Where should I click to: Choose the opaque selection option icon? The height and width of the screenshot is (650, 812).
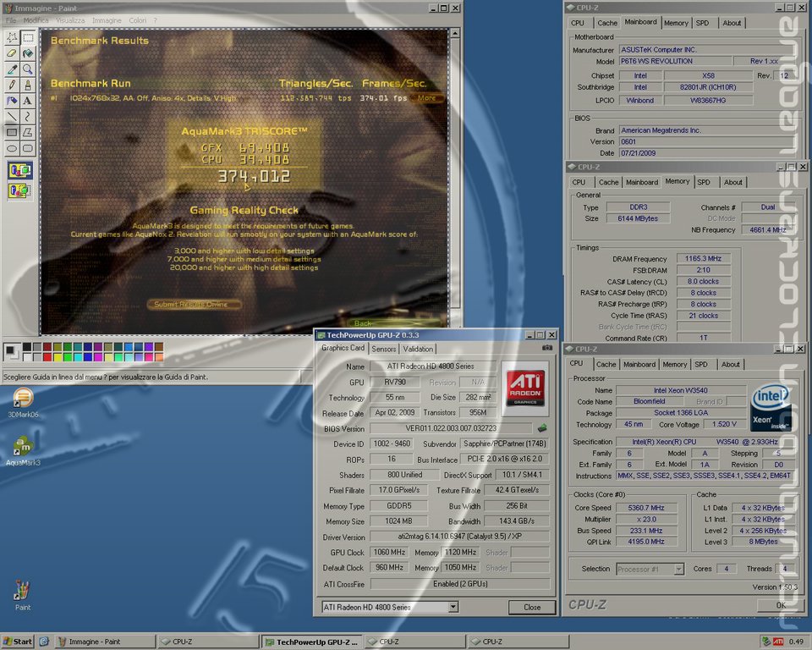click(19, 170)
